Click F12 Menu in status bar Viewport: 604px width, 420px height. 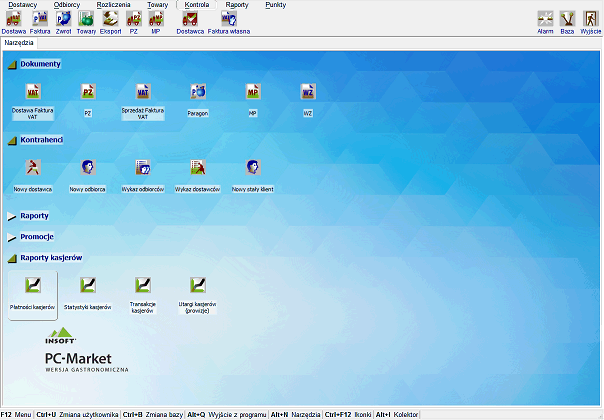point(16,415)
